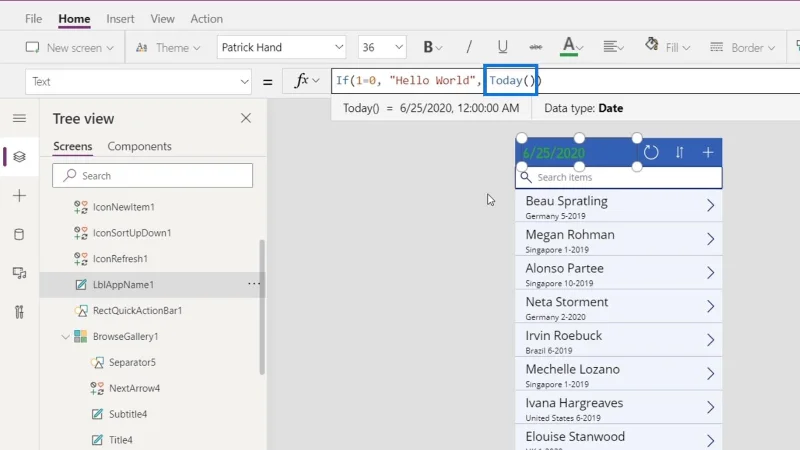This screenshot has height=450, width=800.
Task: Open the Data sources icon
Action: coord(19,235)
